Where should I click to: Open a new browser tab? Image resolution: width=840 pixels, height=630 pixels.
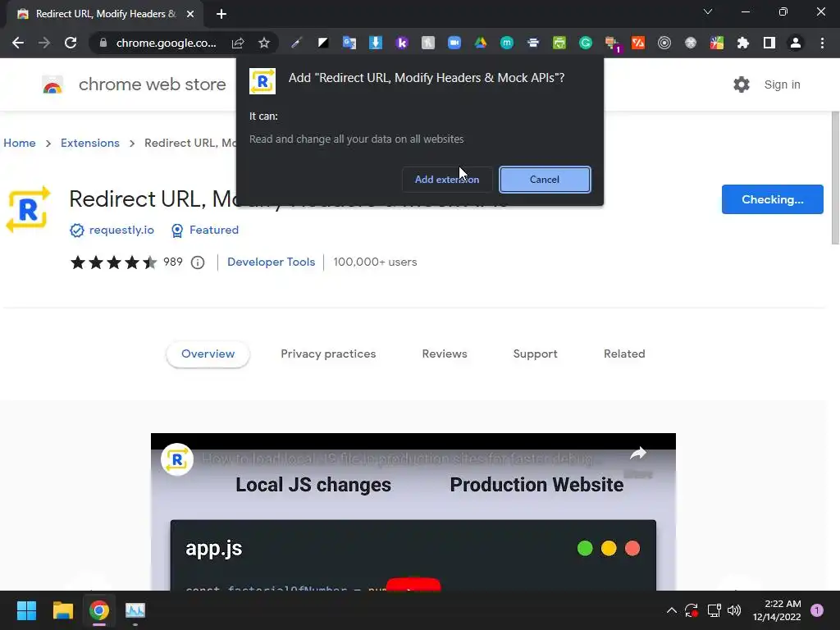(221, 14)
